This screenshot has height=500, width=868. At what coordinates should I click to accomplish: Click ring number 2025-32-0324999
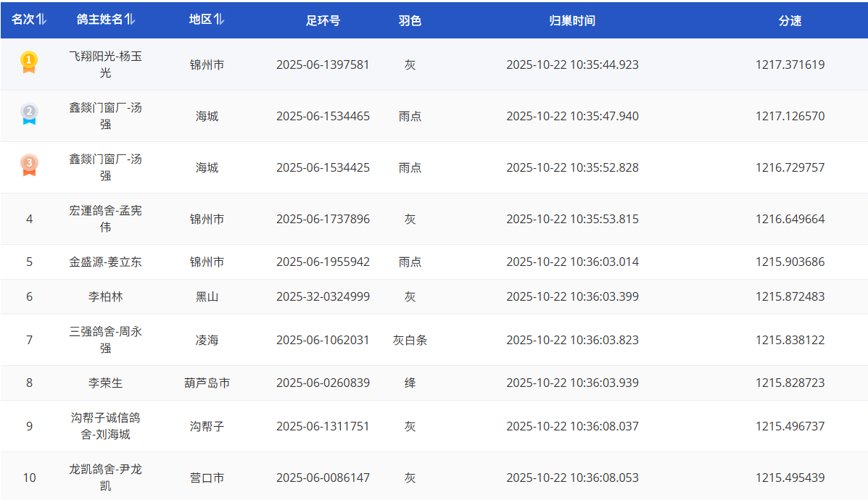click(x=323, y=296)
